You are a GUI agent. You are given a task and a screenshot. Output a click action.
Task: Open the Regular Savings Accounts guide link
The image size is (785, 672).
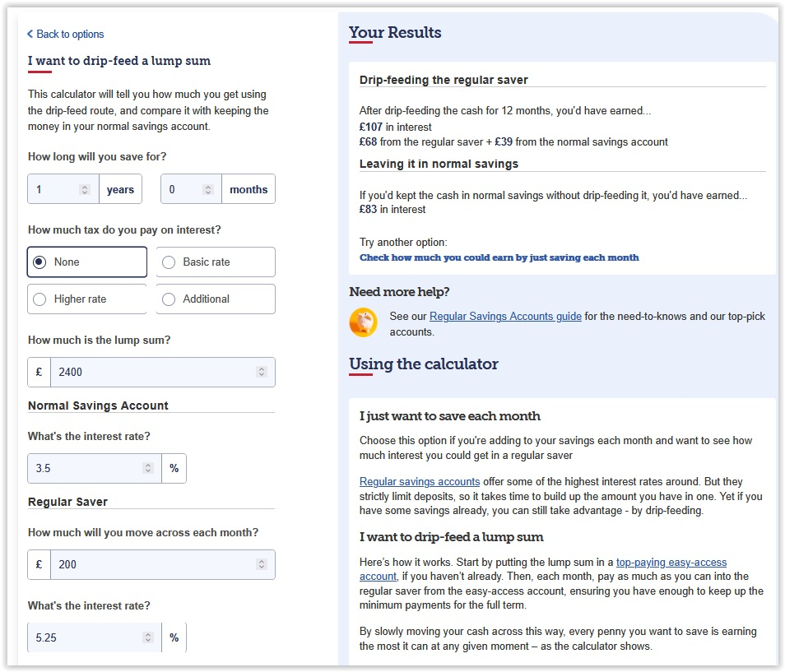tap(506, 316)
